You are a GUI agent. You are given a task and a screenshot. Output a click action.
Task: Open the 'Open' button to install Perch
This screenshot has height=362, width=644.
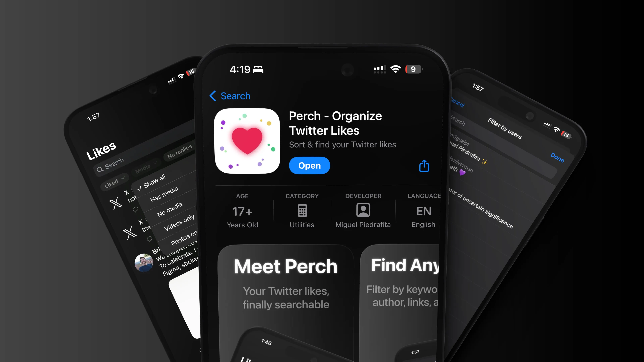[310, 165]
